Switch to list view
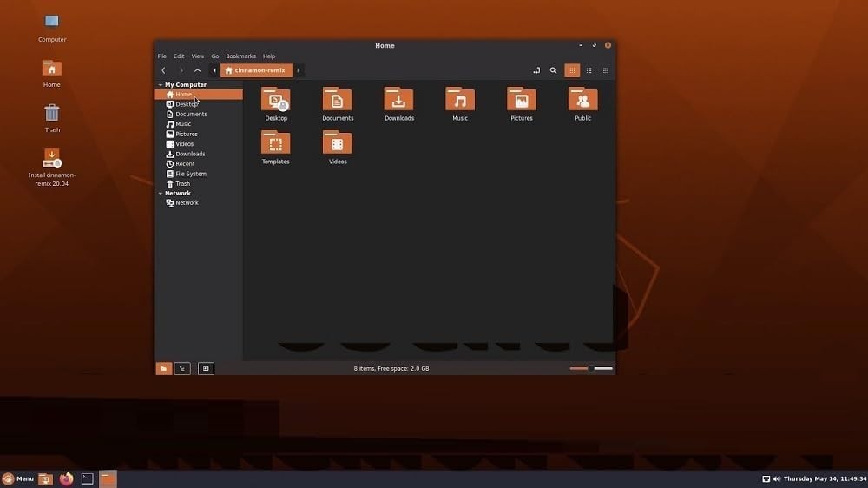868x488 pixels. click(x=589, y=70)
